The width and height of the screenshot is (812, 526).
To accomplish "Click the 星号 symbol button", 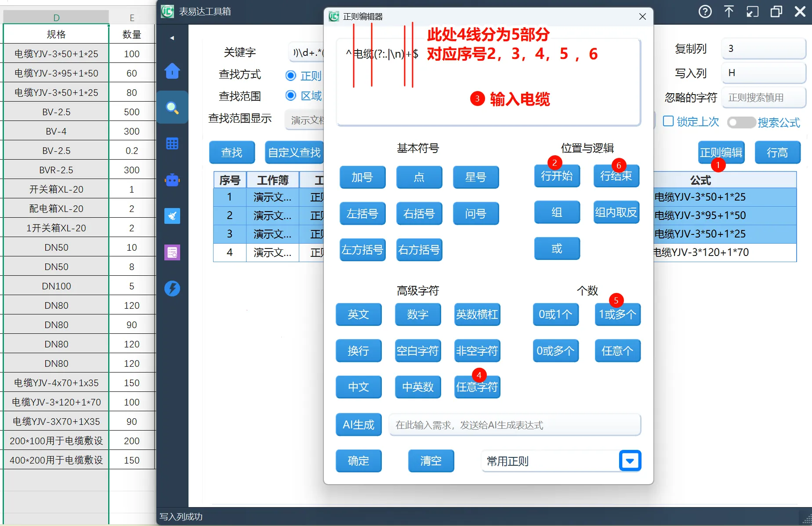I will [x=476, y=177].
